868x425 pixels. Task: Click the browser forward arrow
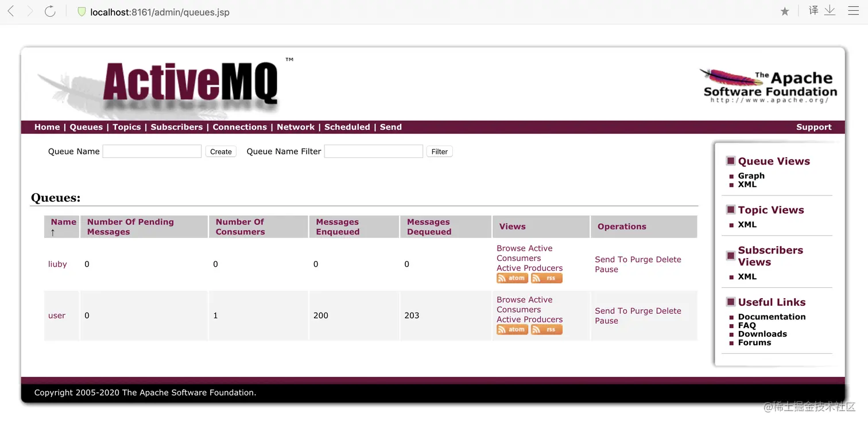(x=30, y=11)
